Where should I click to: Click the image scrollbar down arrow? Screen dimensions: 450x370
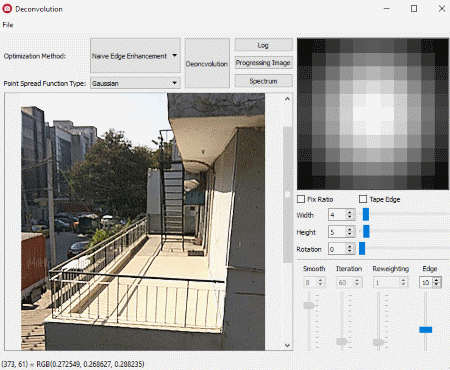[x=287, y=345]
